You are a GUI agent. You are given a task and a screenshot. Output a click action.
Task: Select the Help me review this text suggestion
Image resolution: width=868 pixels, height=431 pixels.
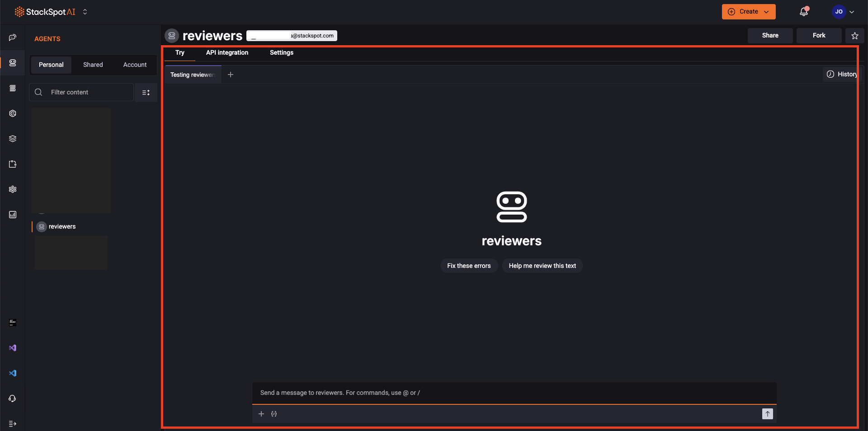tap(542, 266)
